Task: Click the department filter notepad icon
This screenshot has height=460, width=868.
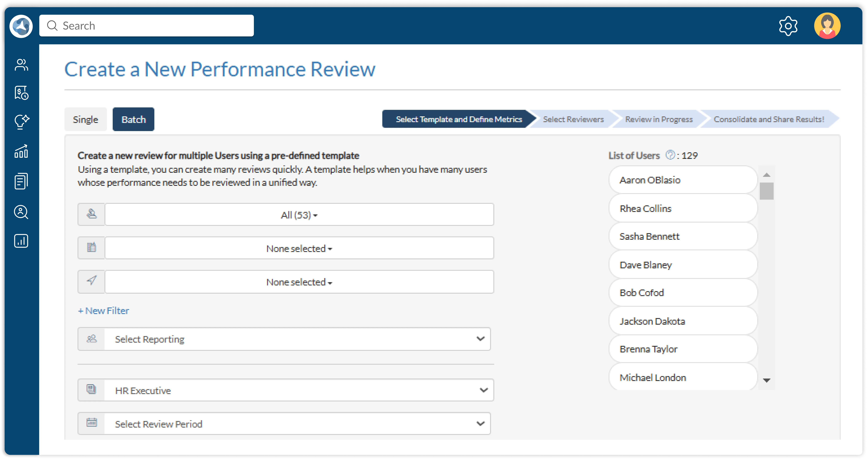Action: [91, 248]
